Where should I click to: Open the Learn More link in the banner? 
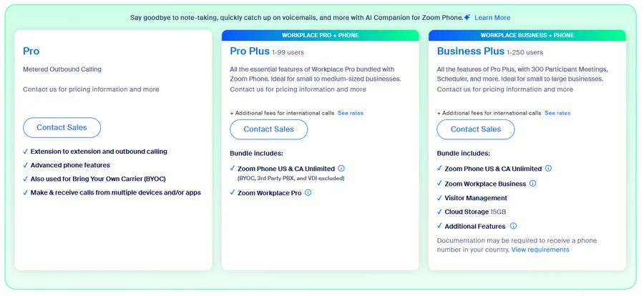coord(492,17)
